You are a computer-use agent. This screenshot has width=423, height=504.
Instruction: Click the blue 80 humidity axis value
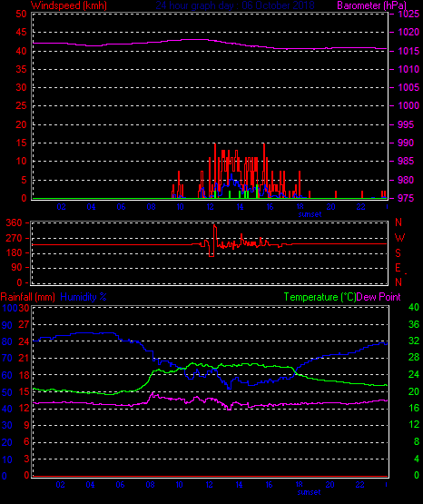coord(7,341)
